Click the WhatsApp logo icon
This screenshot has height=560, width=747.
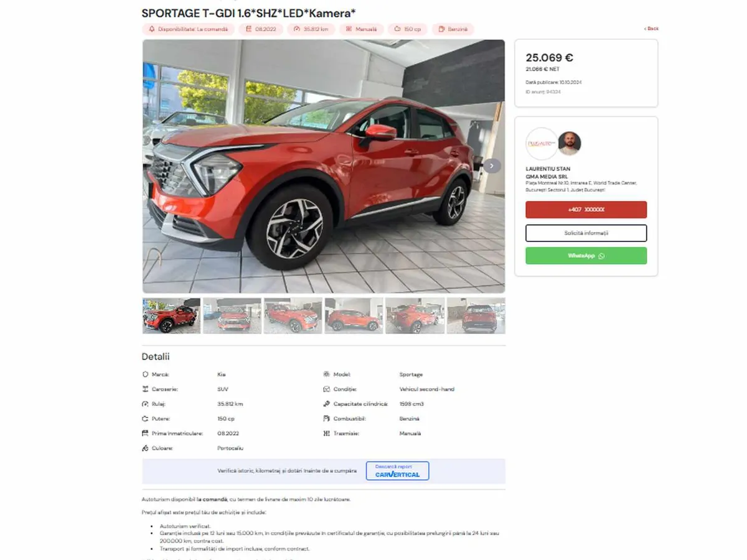click(601, 256)
